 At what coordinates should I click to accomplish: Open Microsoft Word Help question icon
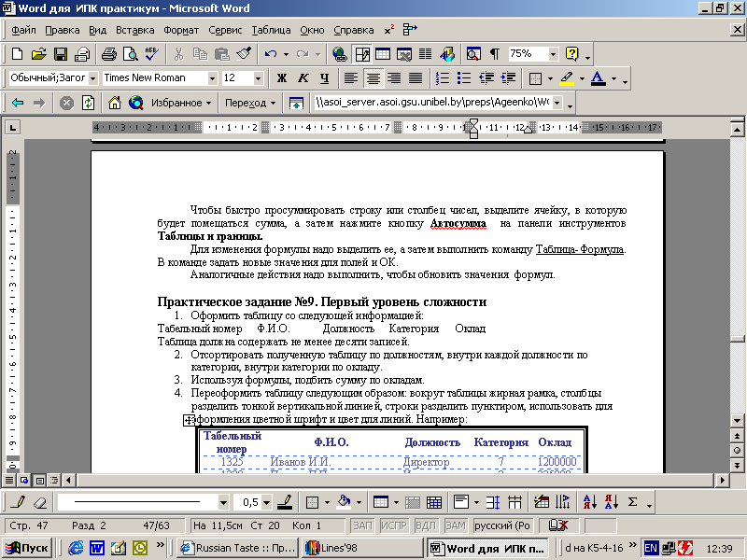pos(571,54)
